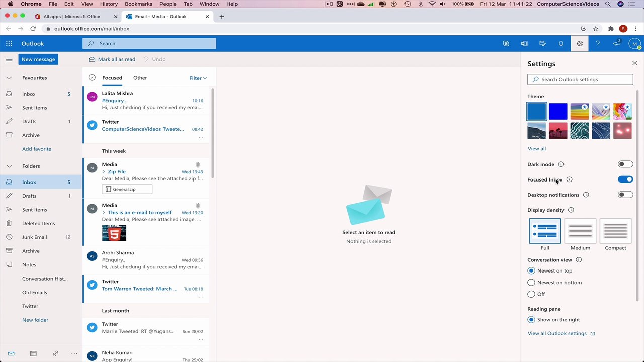Click New message button
This screenshot has width=644, height=362.
tap(38, 59)
